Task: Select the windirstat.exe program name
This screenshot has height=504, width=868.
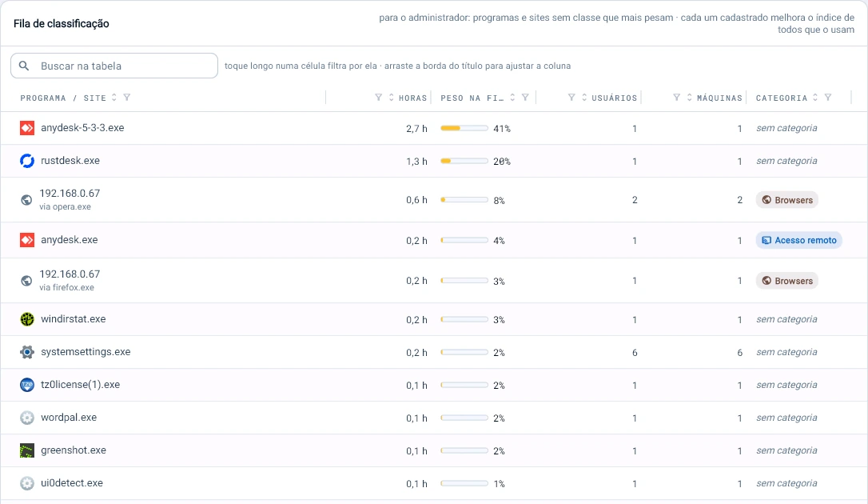Action: click(x=73, y=319)
